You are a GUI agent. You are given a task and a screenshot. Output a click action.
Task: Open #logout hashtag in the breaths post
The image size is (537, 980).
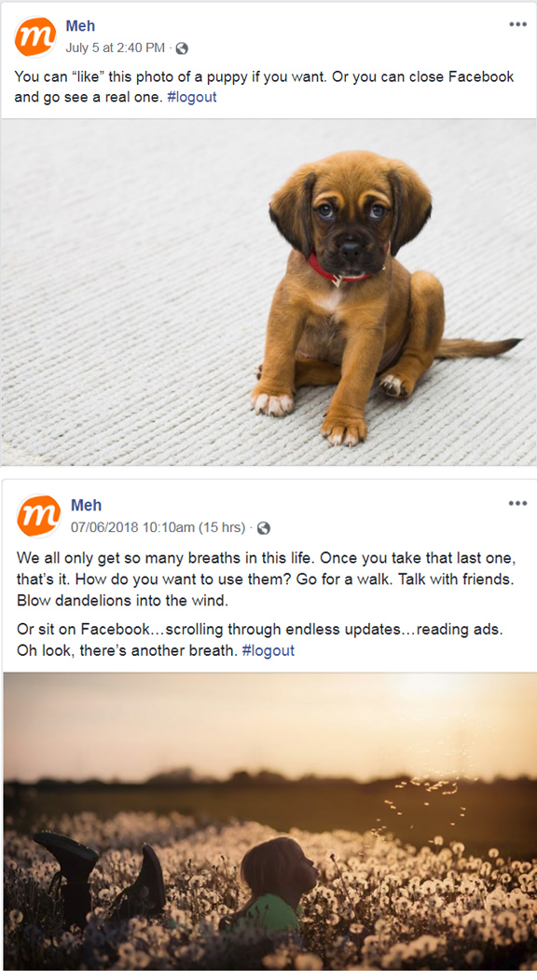click(x=268, y=650)
